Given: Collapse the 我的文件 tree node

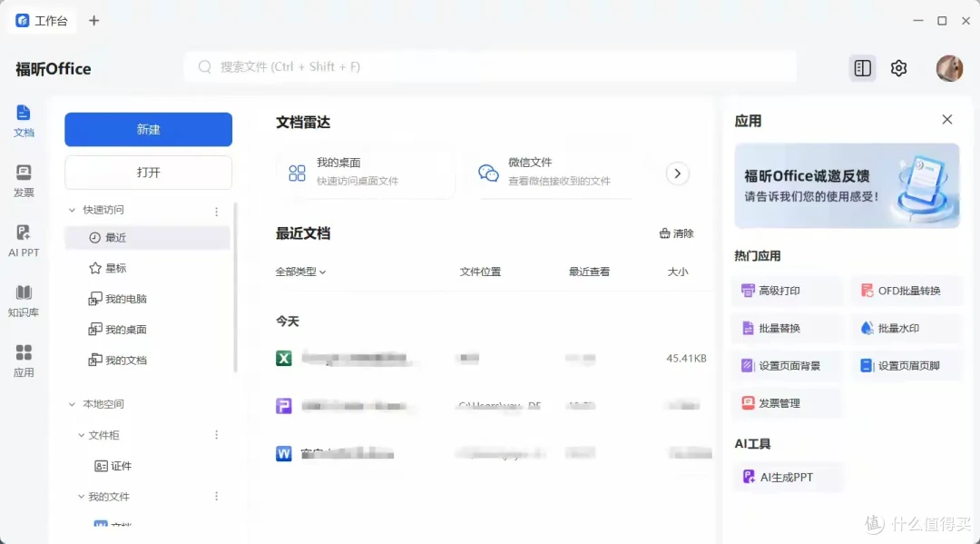Looking at the screenshot, I should 82,497.
